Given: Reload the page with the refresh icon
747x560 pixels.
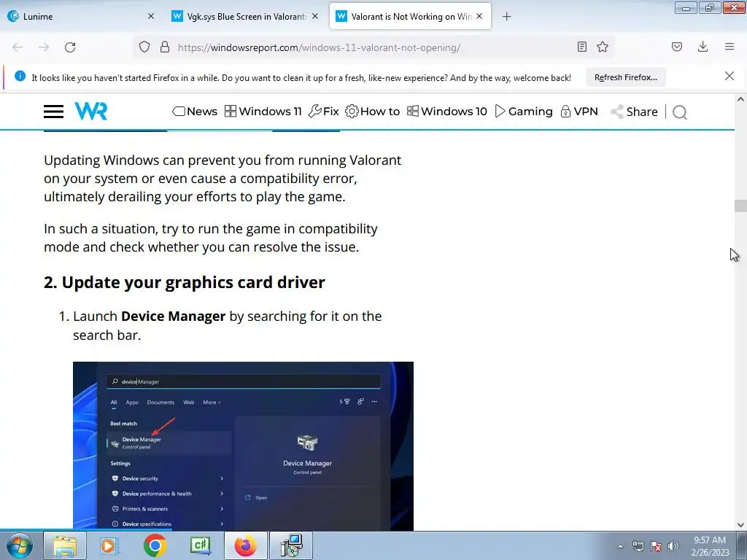Looking at the screenshot, I should [70, 47].
